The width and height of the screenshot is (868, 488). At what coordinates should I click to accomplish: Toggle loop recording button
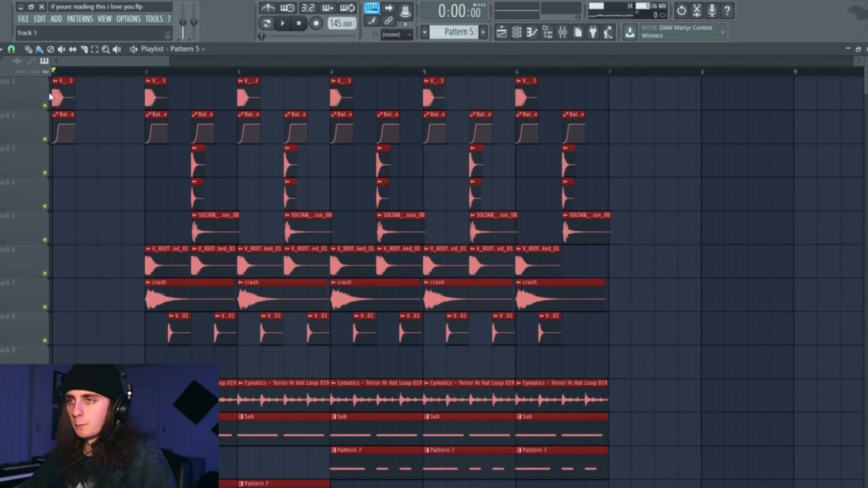pyautogui.click(x=347, y=7)
